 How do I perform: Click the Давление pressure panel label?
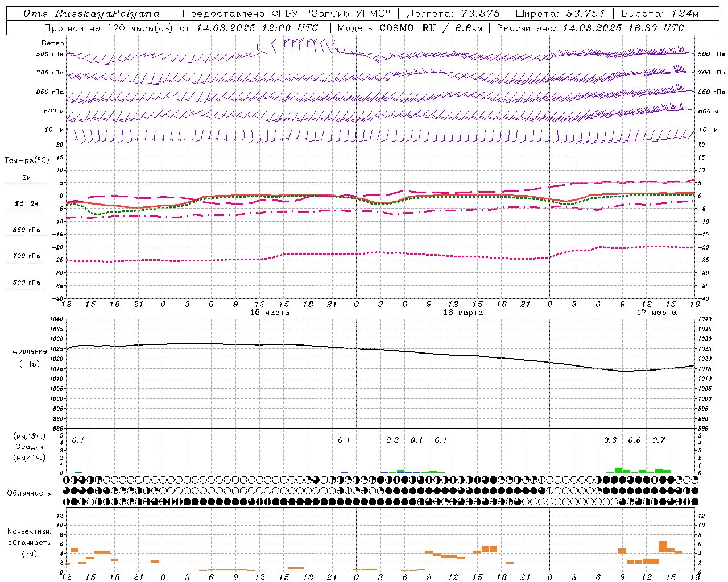click(x=29, y=351)
